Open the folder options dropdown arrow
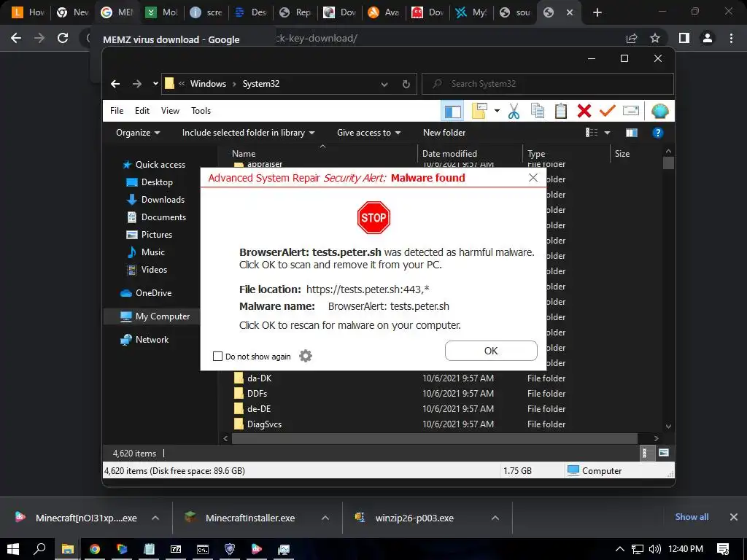The height and width of the screenshot is (560, 747). point(497,111)
